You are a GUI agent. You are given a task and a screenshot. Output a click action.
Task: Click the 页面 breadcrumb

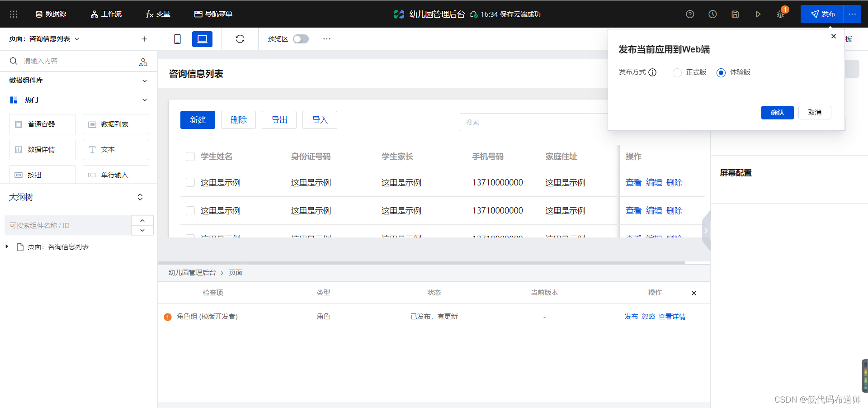(x=236, y=273)
